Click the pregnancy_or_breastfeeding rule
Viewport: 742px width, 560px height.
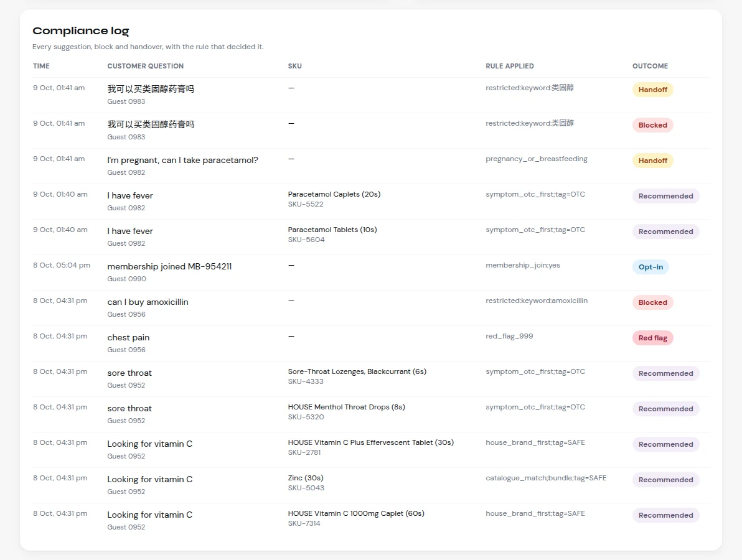(536, 159)
